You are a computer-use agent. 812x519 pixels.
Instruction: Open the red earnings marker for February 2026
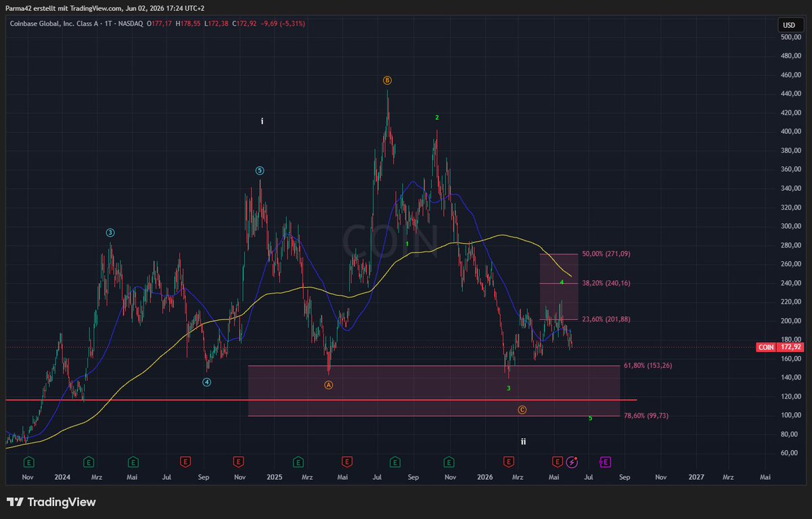(508, 461)
